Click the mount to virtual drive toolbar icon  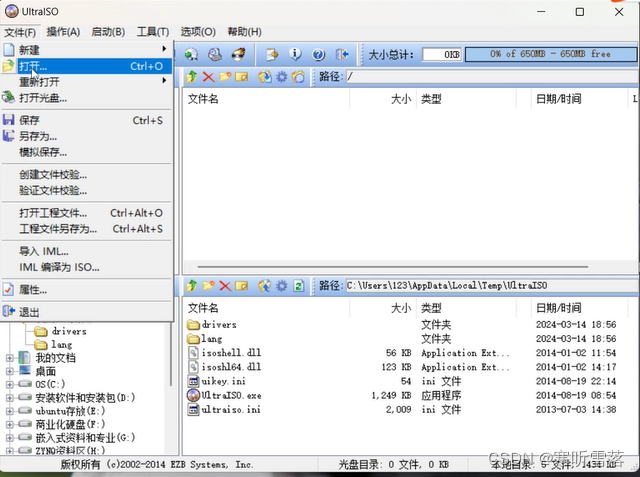(x=191, y=54)
